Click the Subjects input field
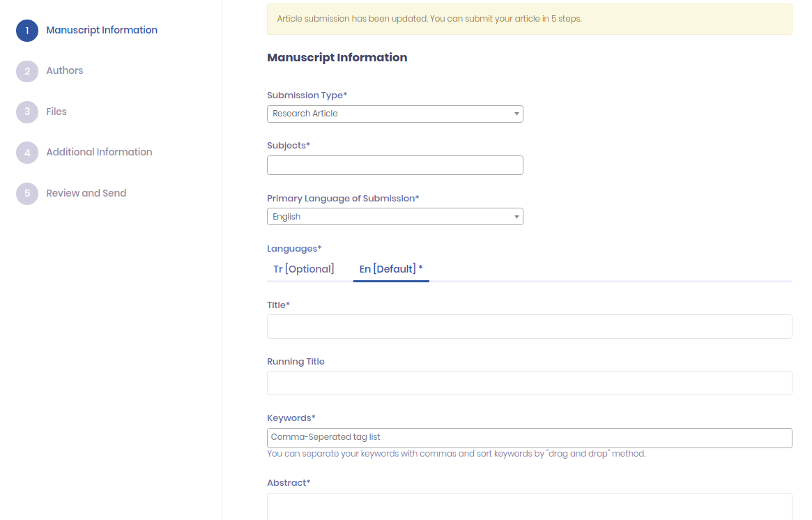The width and height of the screenshot is (812, 520). tap(394, 165)
